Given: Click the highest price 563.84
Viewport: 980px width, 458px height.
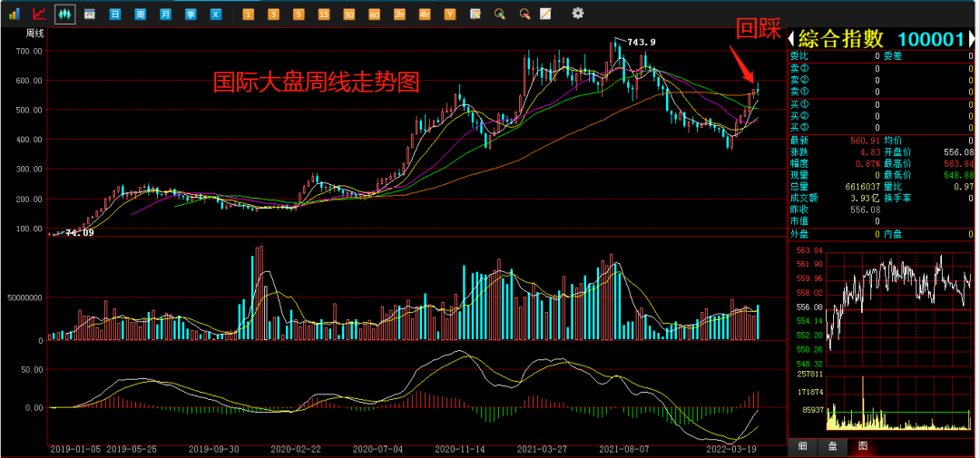Looking at the screenshot, I should [x=958, y=163].
